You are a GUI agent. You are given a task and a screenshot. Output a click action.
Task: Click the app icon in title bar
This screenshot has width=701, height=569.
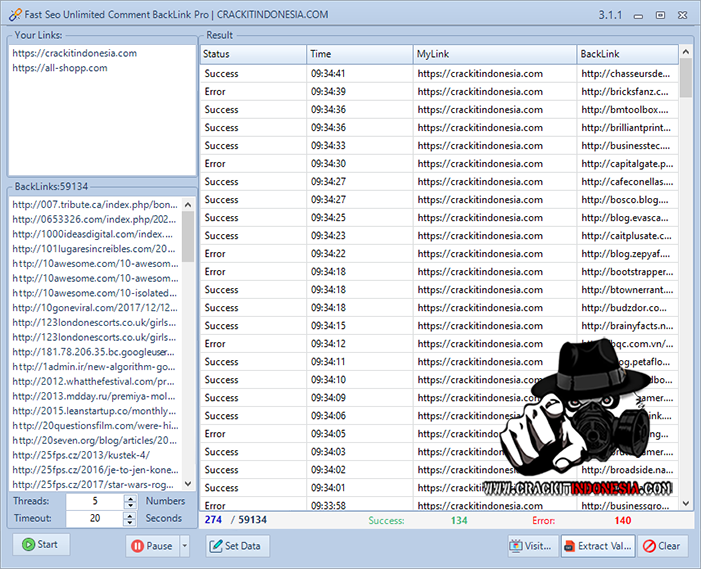point(10,16)
